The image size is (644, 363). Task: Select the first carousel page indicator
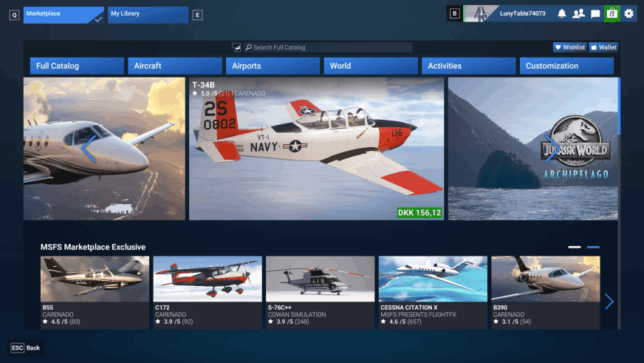(575, 247)
